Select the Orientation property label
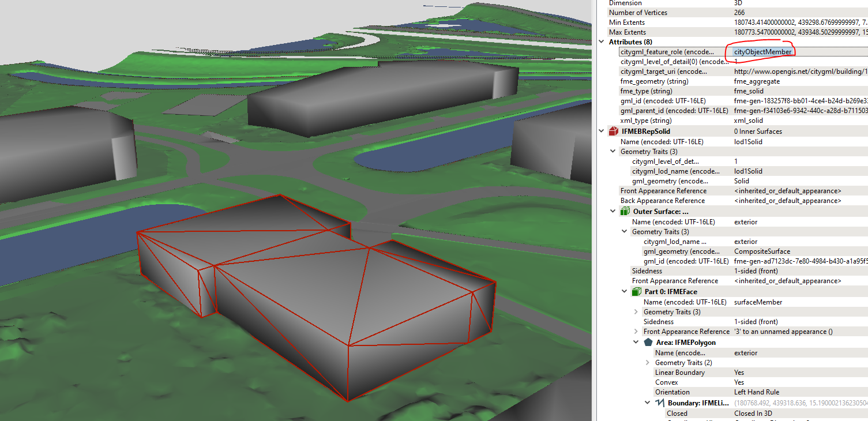 (672, 392)
